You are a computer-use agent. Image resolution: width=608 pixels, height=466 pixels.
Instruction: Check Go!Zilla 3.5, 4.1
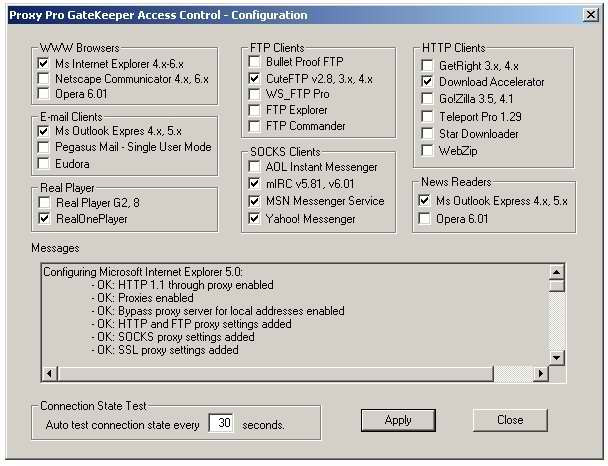427,99
